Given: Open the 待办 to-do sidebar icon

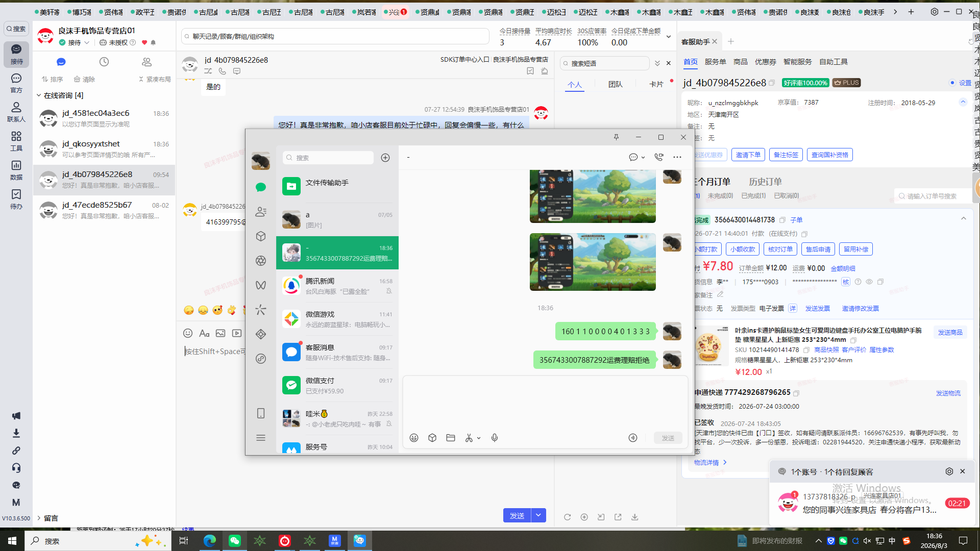Looking at the screenshot, I should point(16,199).
